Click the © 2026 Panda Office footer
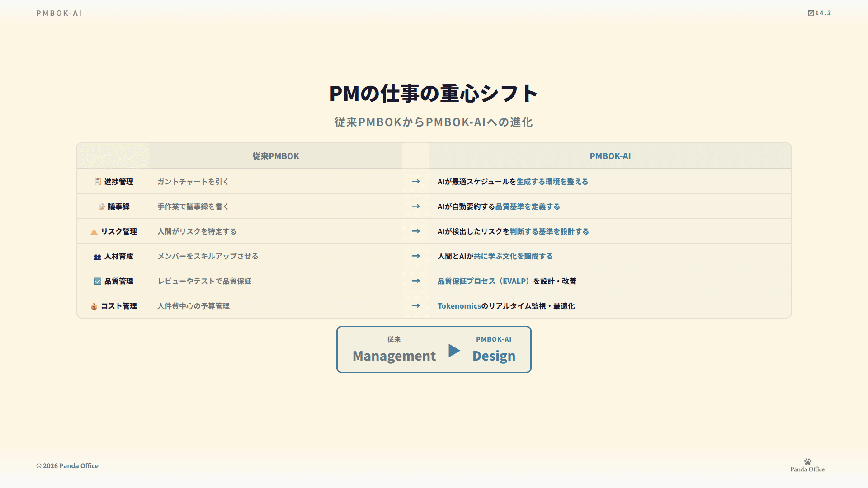This screenshot has height=488, width=868. click(67, 466)
